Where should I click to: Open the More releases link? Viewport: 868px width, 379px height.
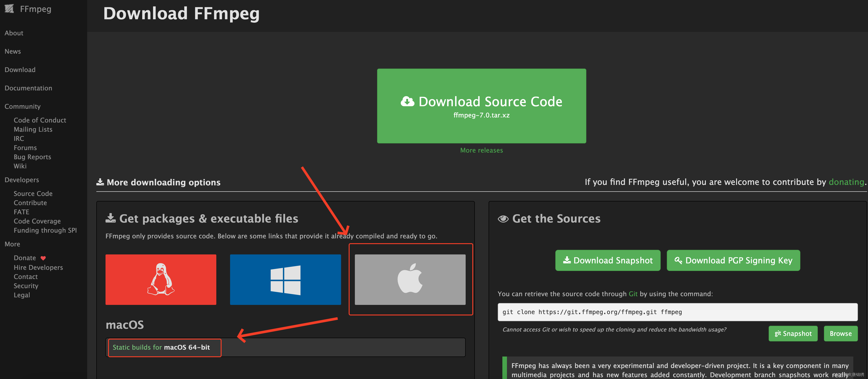pos(481,150)
